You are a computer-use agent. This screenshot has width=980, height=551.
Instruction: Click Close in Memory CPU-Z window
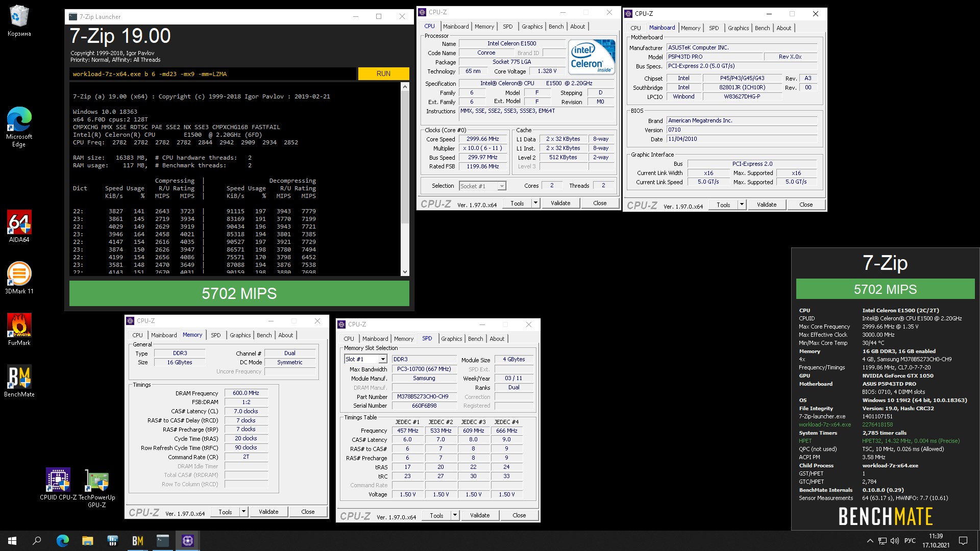tap(307, 512)
